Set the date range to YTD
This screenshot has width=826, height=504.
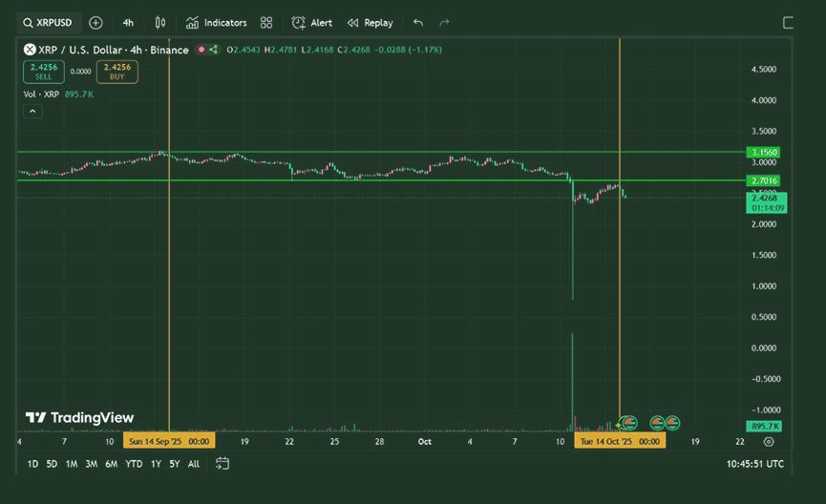[x=134, y=464]
